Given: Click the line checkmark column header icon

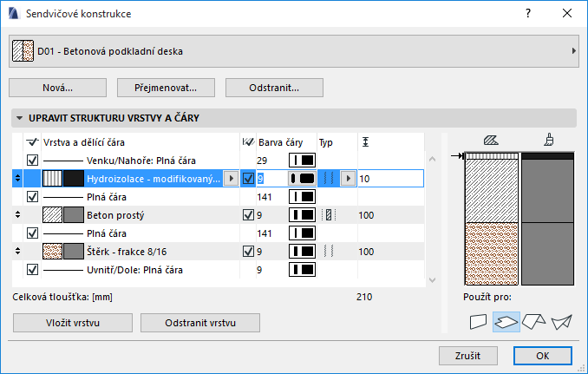Looking at the screenshot, I should point(33,142).
